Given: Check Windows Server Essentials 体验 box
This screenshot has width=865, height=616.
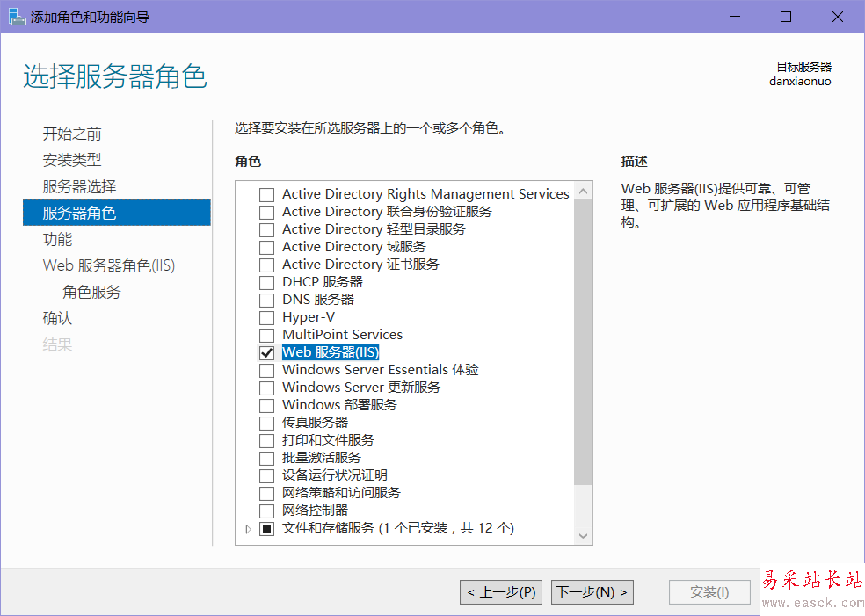Looking at the screenshot, I should click(266, 371).
